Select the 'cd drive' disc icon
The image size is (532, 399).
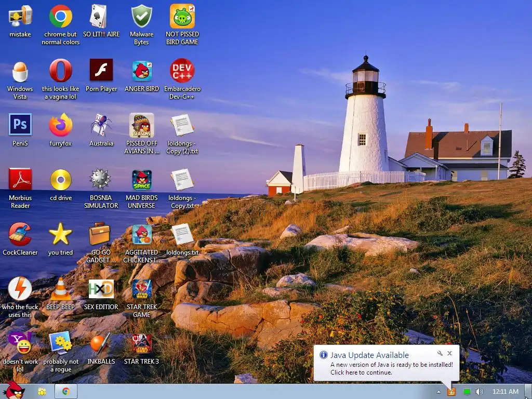[x=61, y=179]
